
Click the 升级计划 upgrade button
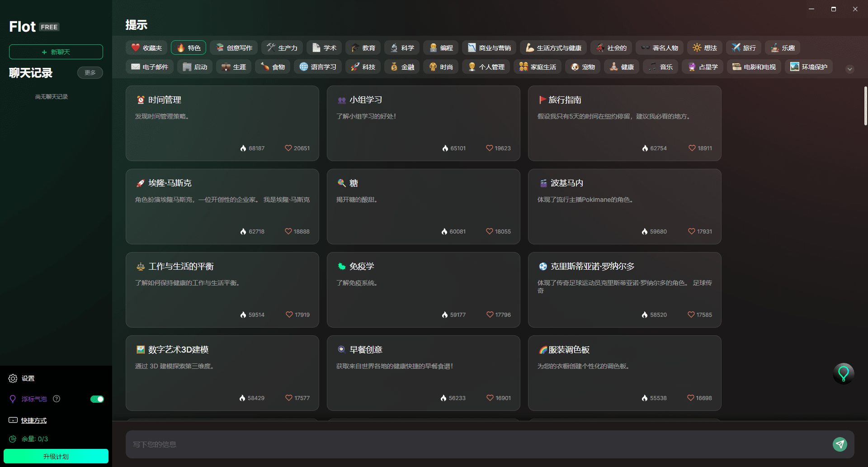[x=56, y=456]
